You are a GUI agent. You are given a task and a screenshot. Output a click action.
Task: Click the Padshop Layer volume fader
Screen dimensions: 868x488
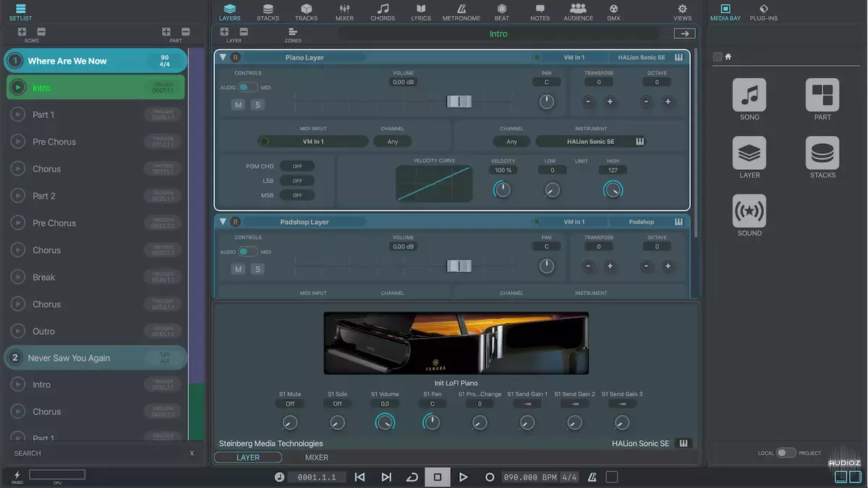(459, 266)
